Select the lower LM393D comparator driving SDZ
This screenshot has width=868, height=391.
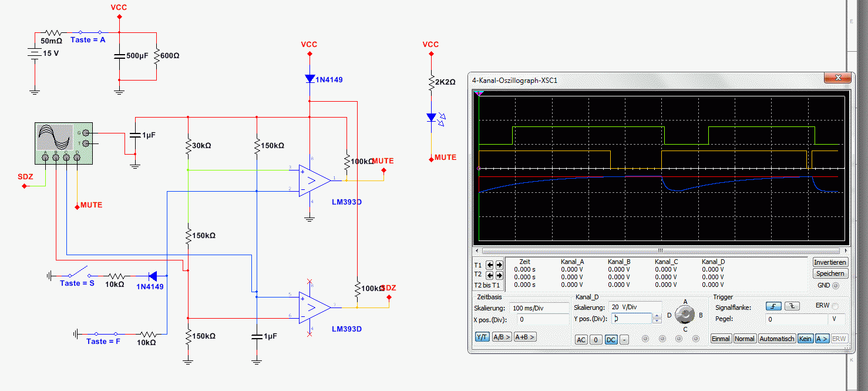point(314,307)
